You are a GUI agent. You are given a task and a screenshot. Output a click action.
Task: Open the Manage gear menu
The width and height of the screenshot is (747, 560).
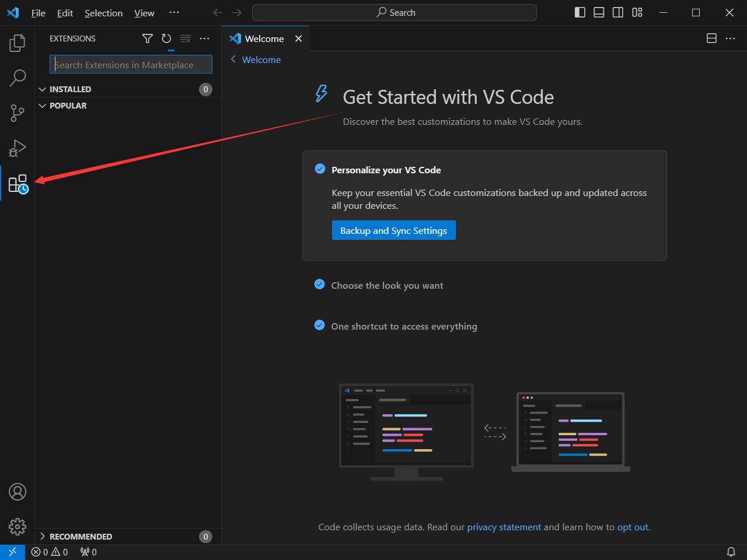click(x=18, y=527)
